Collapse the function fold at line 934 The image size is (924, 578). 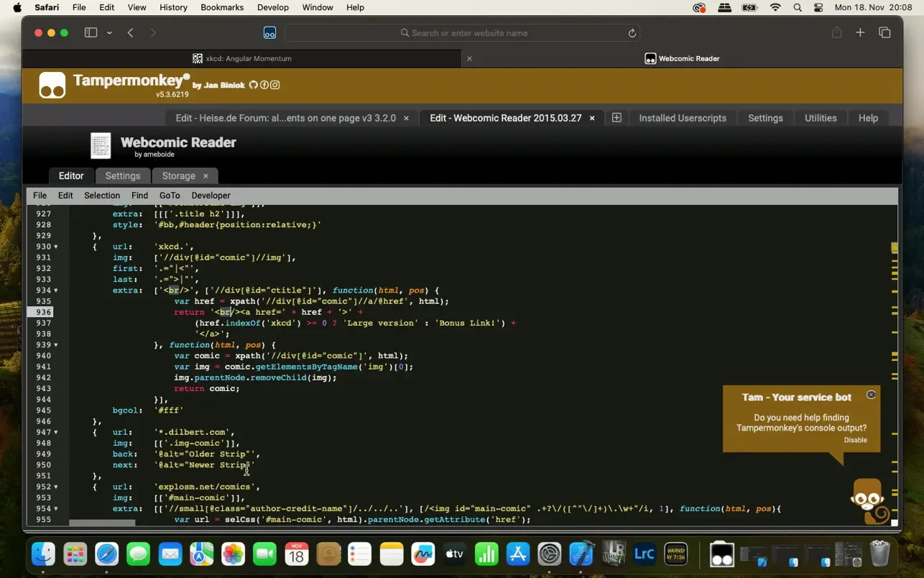(56, 290)
